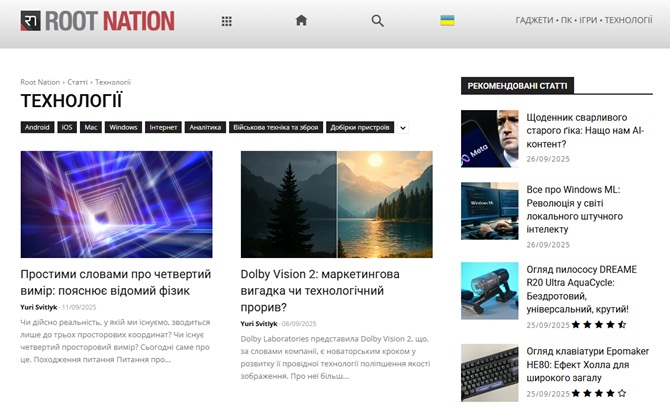
Task: Click the DREAME review star rating
Action: click(x=599, y=325)
